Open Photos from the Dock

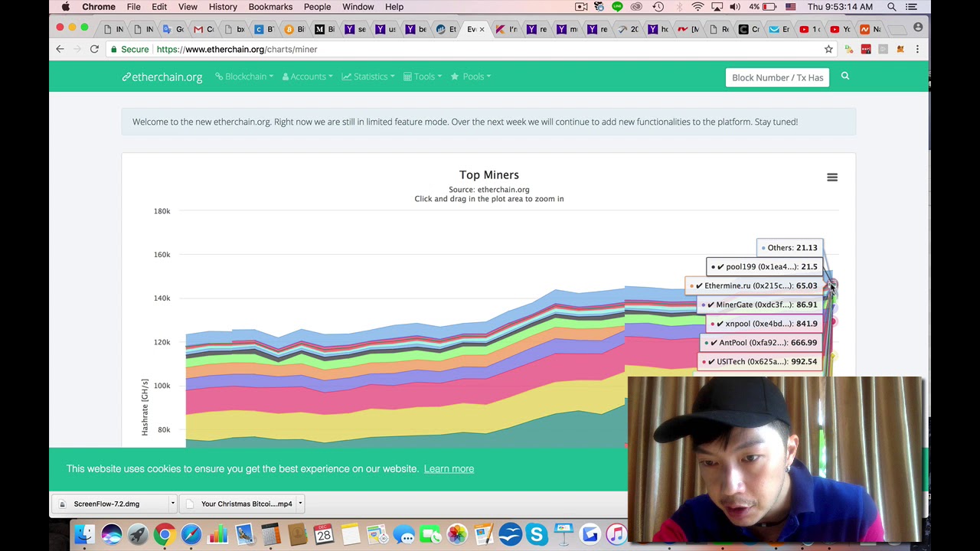(457, 534)
